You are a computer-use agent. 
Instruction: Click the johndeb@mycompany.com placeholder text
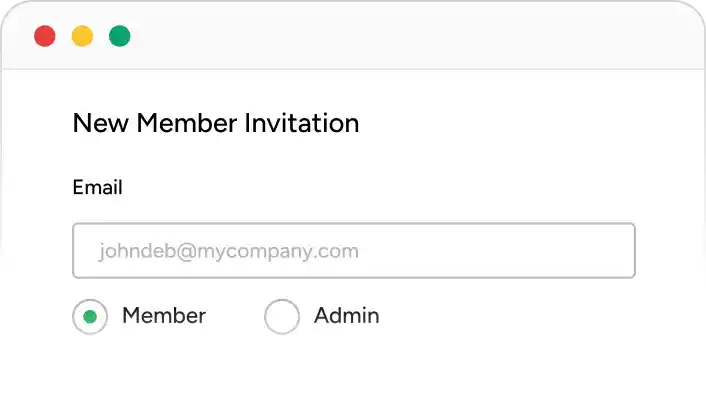(229, 251)
